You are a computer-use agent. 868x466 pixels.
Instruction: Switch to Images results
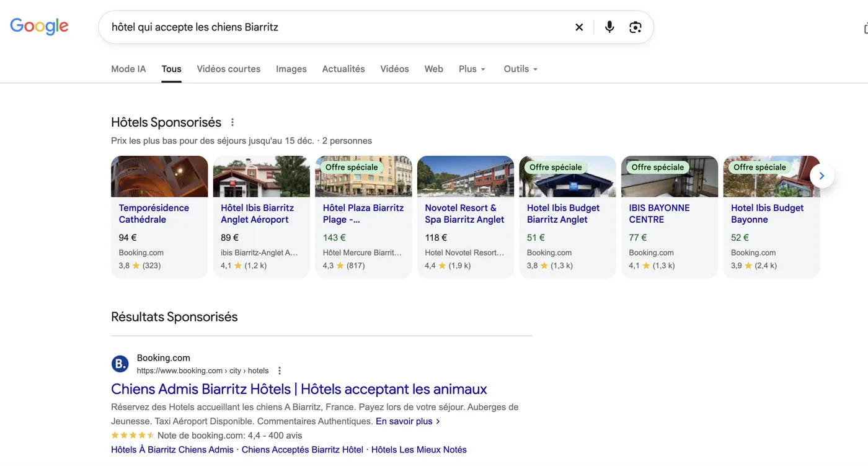coord(291,69)
